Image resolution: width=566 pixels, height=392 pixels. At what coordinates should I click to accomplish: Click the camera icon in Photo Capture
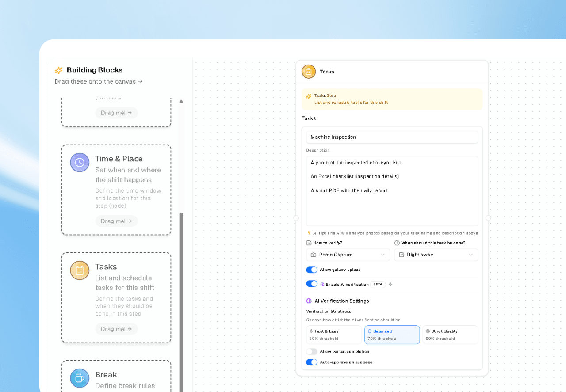[x=314, y=255]
